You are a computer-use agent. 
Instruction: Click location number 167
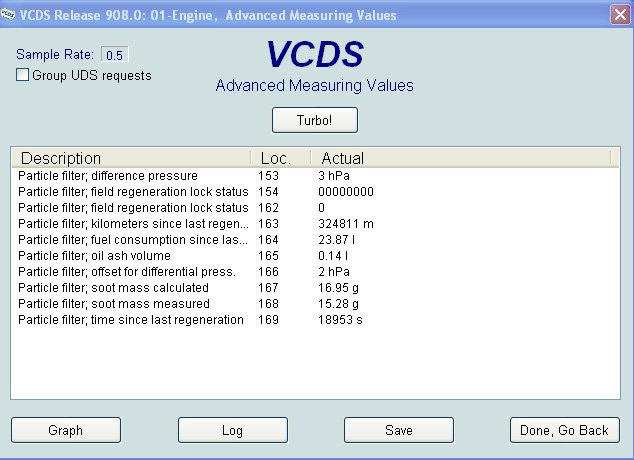tap(268, 288)
